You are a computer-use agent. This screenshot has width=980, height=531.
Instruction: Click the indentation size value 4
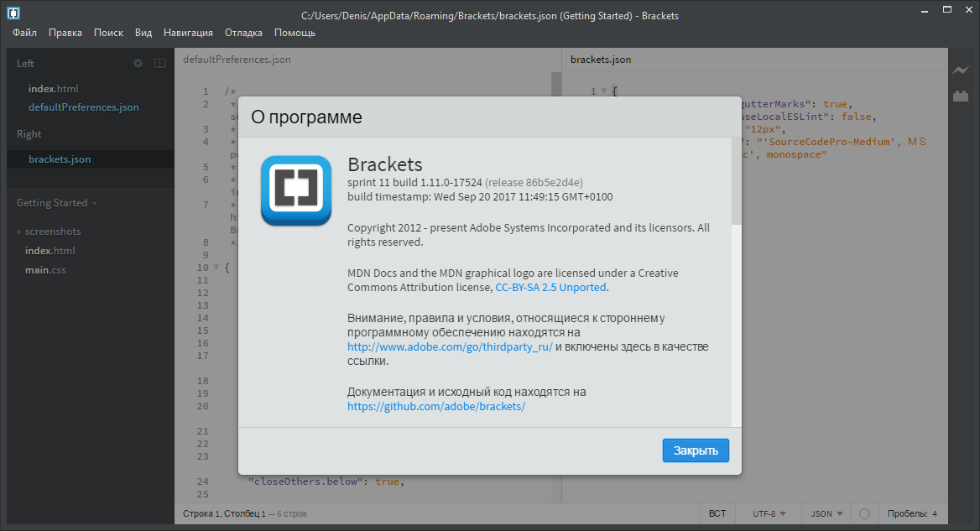click(x=935, y=513)
